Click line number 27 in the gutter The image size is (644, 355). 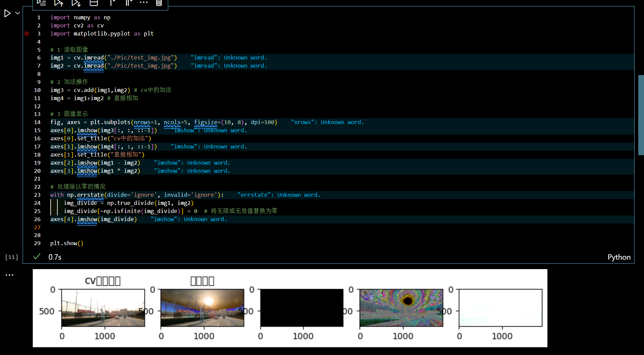point(37,228)
